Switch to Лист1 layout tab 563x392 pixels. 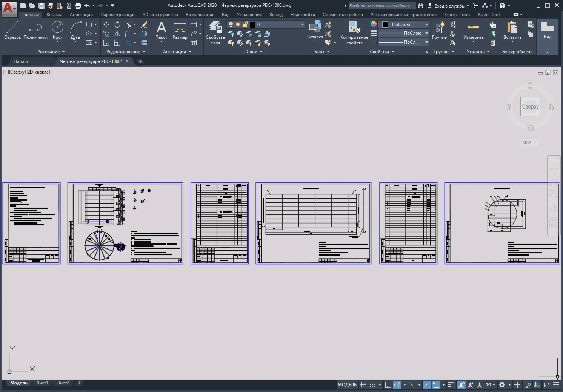click(42, 383)
